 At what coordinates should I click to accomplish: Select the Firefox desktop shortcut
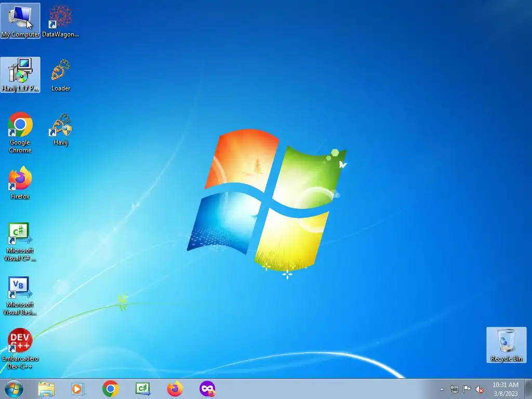point(20,182)
